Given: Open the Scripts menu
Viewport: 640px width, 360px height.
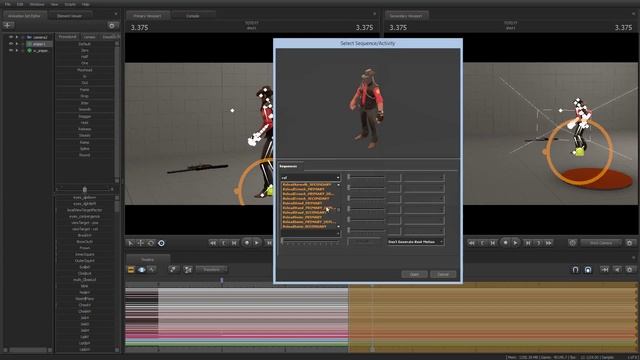Looking at the screenshot, I should pyautogui.click(x=70, y=4).
